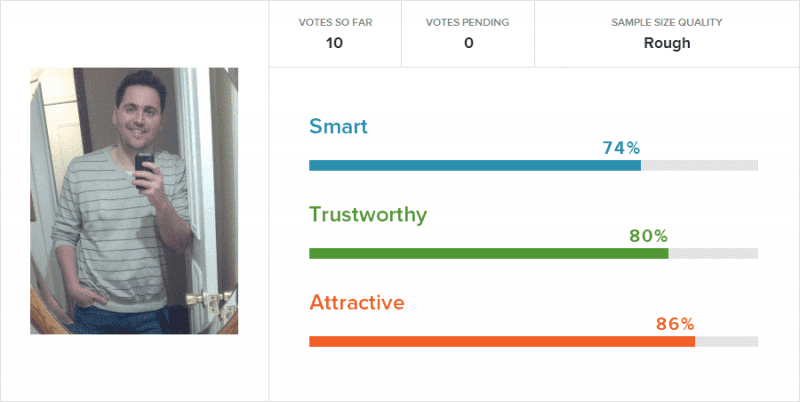Image resolution: width=800 pixels, height=402 pixels.
Task: Click the gray unfilled end of Attractive bar
Action: point(726,341)
